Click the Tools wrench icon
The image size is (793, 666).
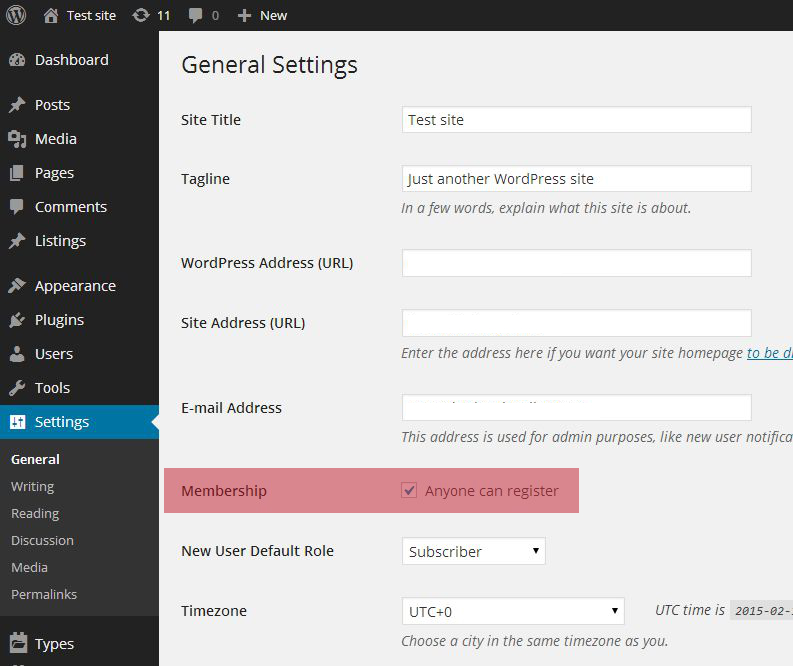pyautogui.click(x=17, y=388)
